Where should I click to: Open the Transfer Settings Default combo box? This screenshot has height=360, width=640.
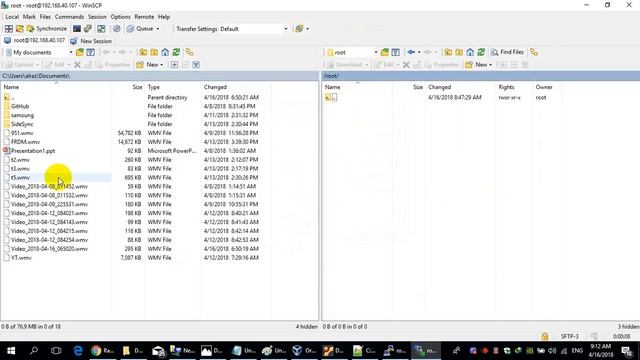pyautogui.click(x=253, y=29)
